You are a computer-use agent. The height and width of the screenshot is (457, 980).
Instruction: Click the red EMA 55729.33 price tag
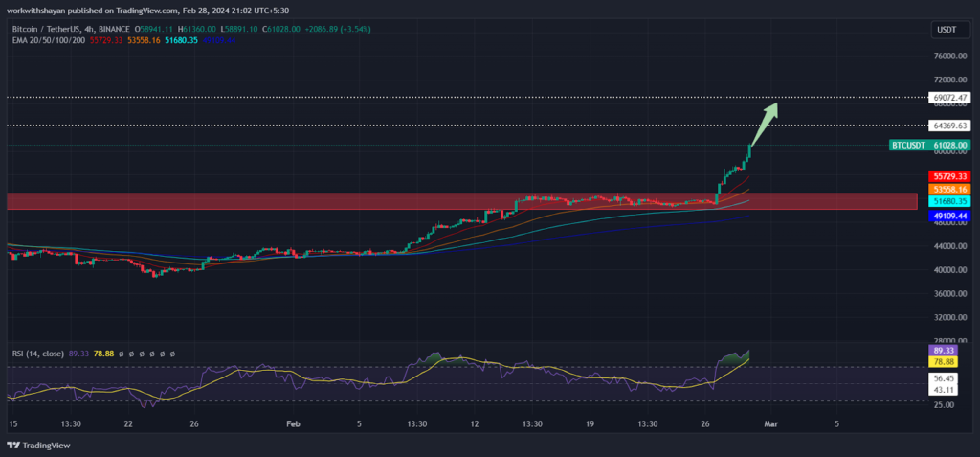(x=949, y=177)
